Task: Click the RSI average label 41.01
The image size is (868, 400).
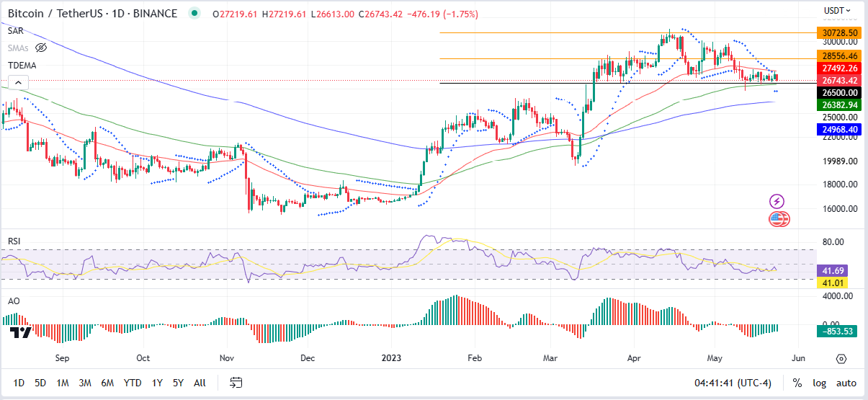Action: pyautogui.click(x=834, y=283)
